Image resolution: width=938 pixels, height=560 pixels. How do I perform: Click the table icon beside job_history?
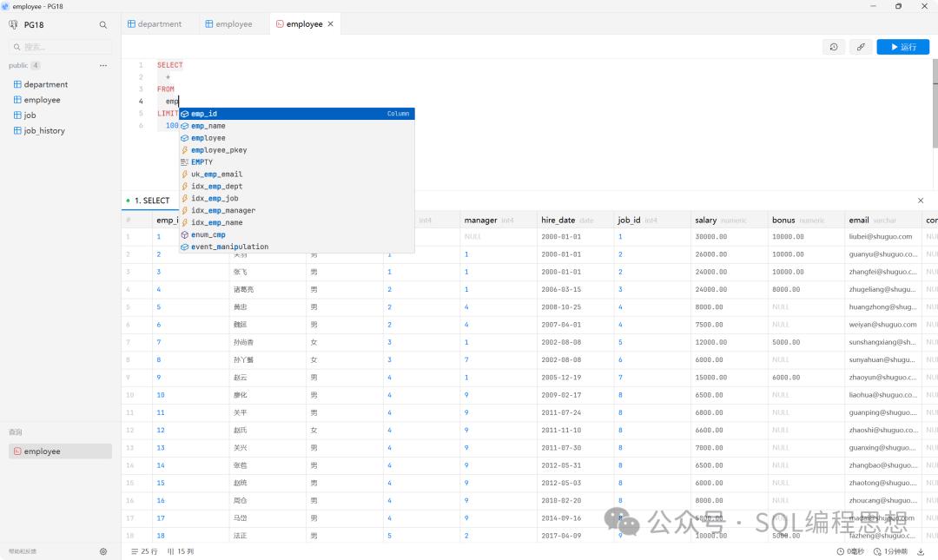pos(17,131)
